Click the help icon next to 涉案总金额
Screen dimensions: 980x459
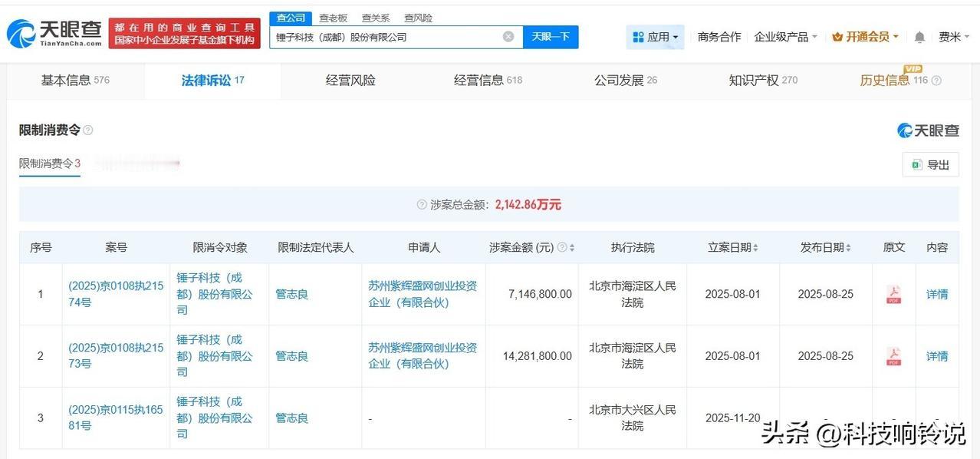[421, 204]
